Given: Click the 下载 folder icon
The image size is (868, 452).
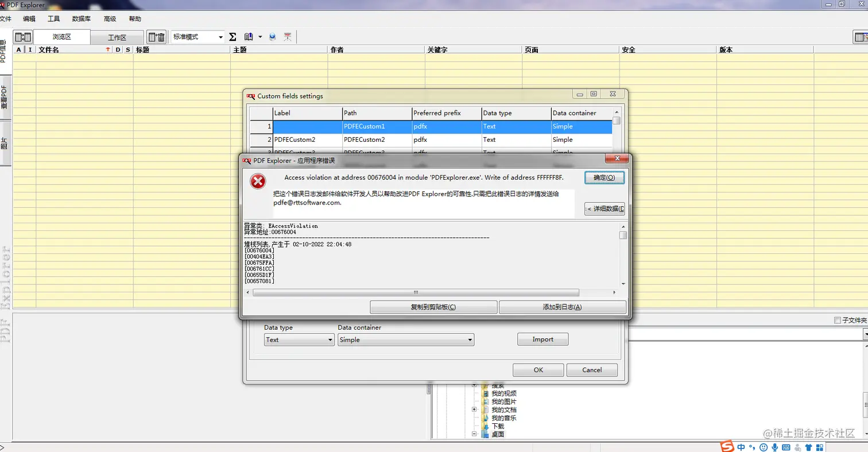Looking at the screenshot, I should (x=486, y=426).
